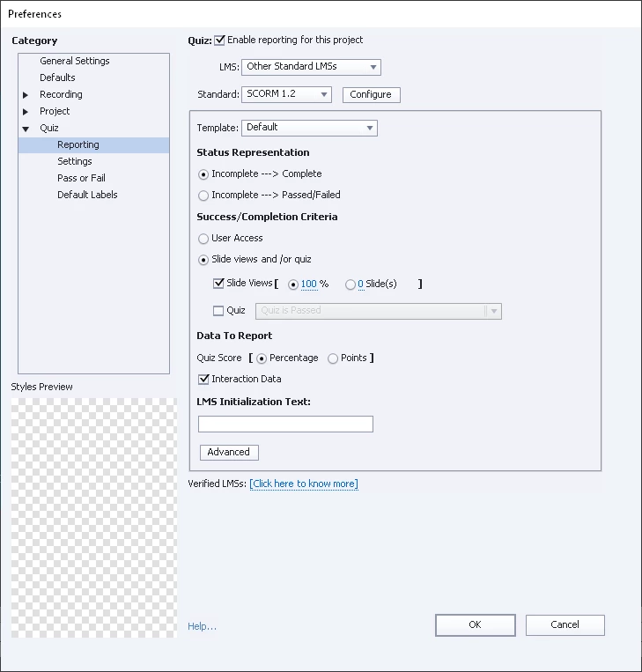Open the Standard SCORM 1.2 dropdown
642x672 pixels.
coord(287,94)
